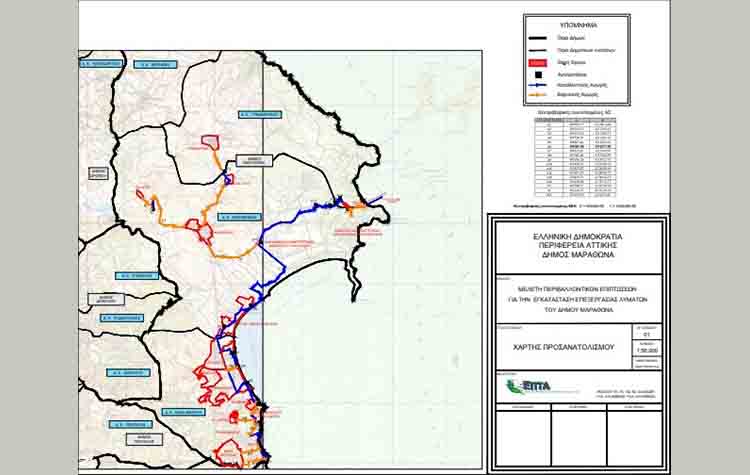Click the red rectangle symbol in the legend
The height and width of the screenshot is (475, 750).
(x=538, y=63)
